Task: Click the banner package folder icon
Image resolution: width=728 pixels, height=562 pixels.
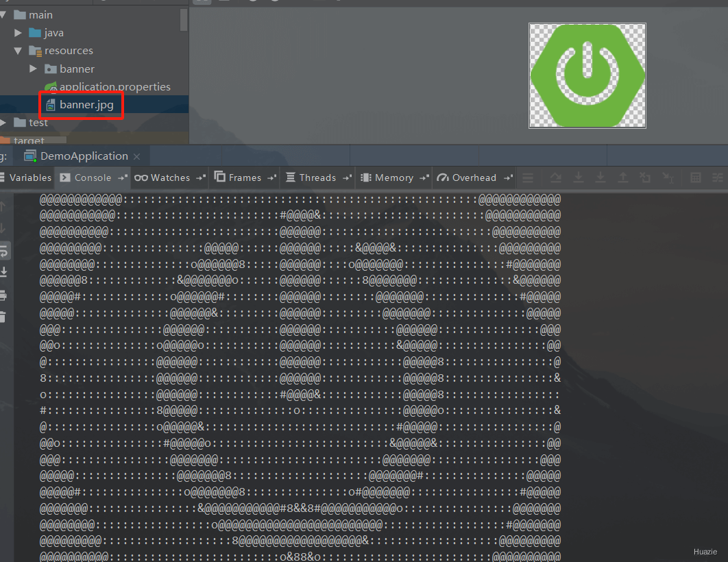Action: click(51, 69)
